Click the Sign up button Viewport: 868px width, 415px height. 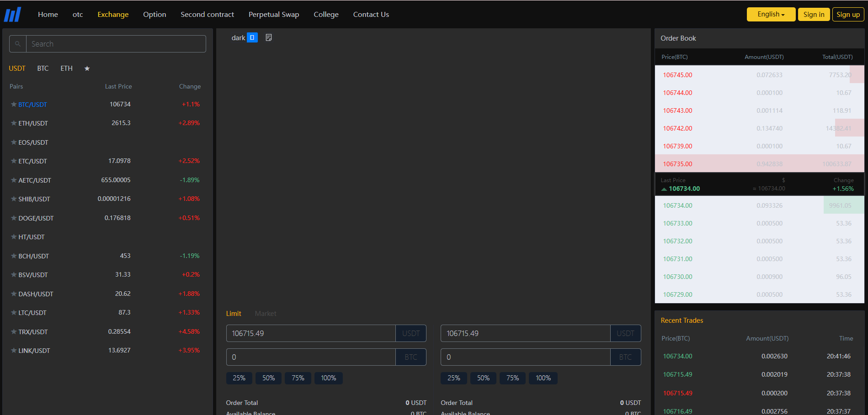(x=848, y=14)
